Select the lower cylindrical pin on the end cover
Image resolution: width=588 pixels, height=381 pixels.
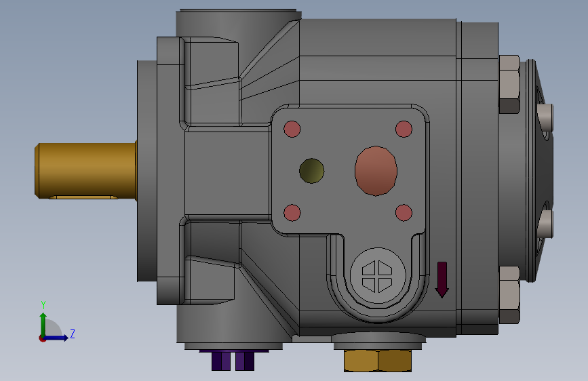(x=545, y=224)
